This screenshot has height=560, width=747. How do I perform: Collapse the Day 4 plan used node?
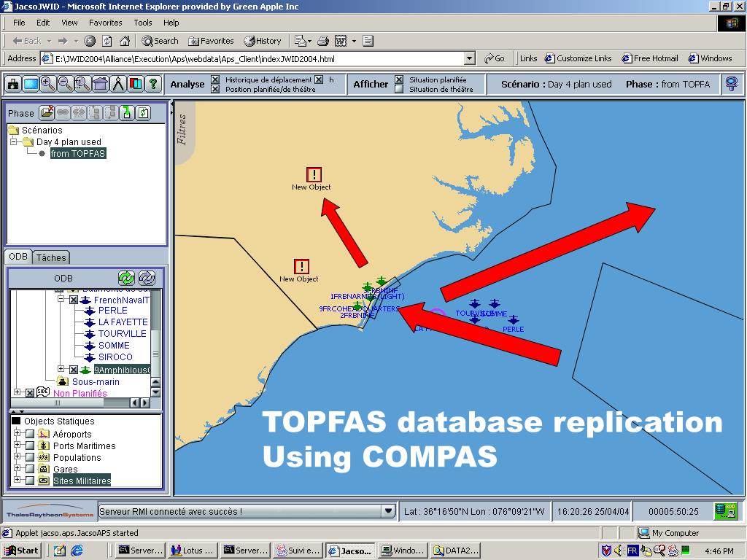14,141
